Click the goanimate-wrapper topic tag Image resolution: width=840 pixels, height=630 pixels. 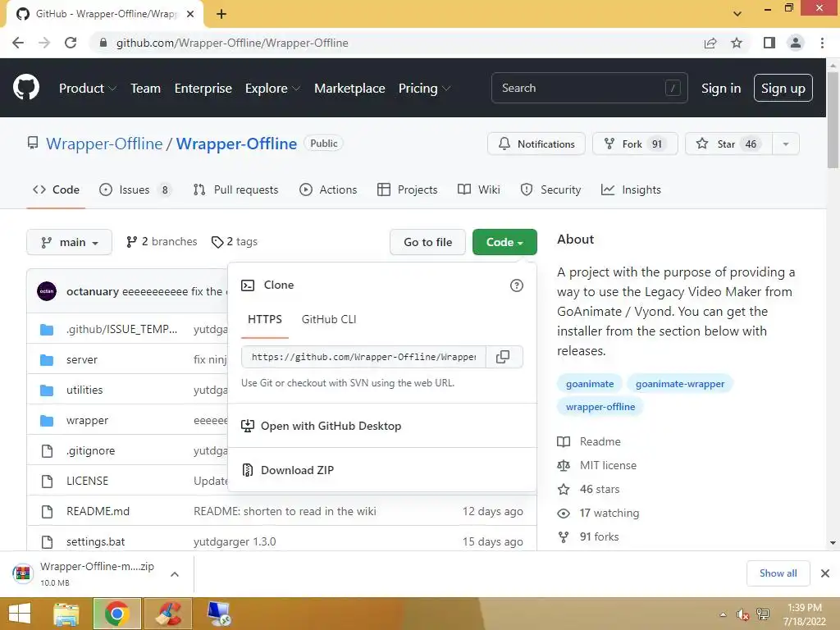[x=680, y=384]
